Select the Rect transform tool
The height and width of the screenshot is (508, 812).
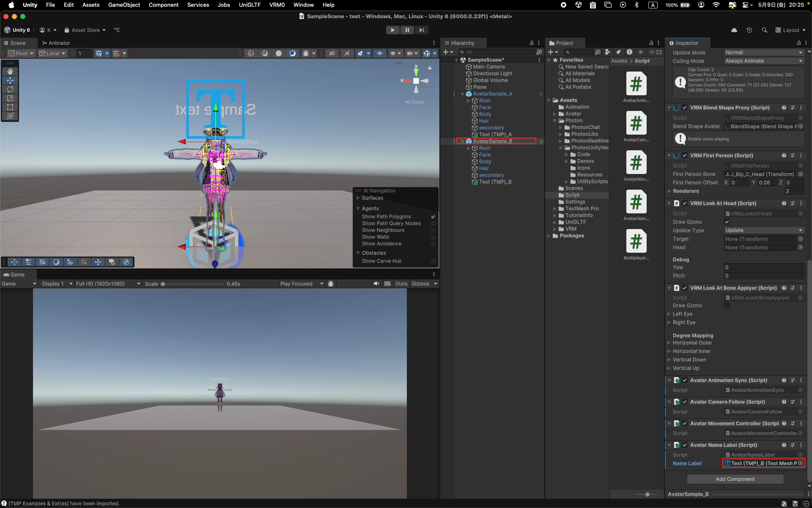tap(10, 107)
